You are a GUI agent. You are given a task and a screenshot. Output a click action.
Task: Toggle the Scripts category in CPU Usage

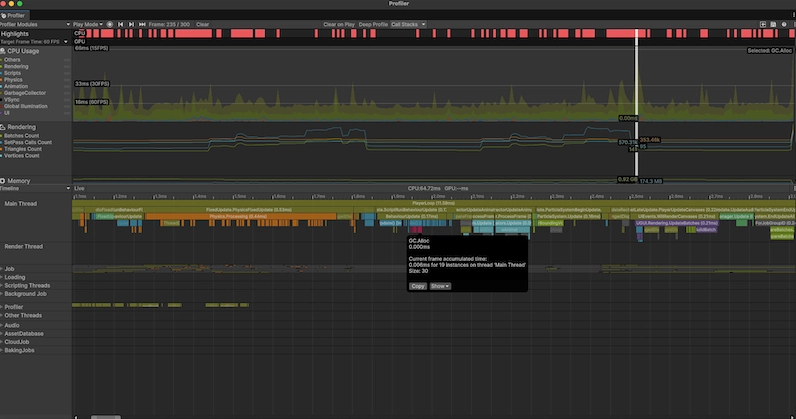coord(2,73)
